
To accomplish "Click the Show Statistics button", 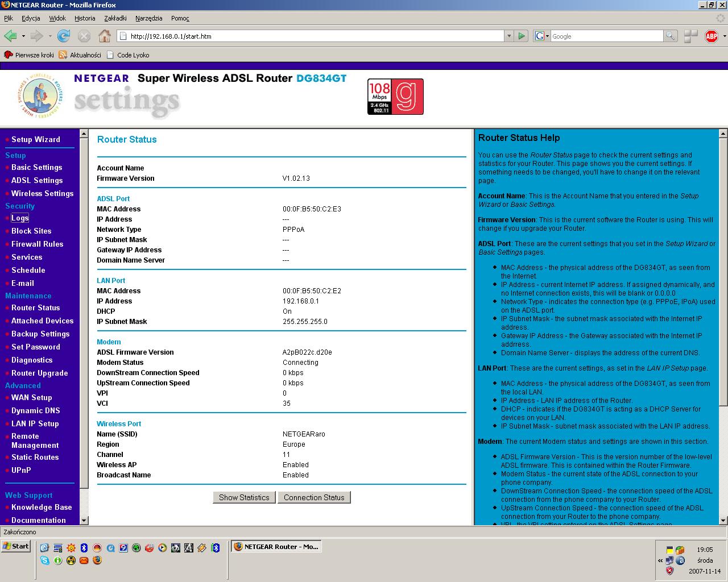I will [244, 497].
